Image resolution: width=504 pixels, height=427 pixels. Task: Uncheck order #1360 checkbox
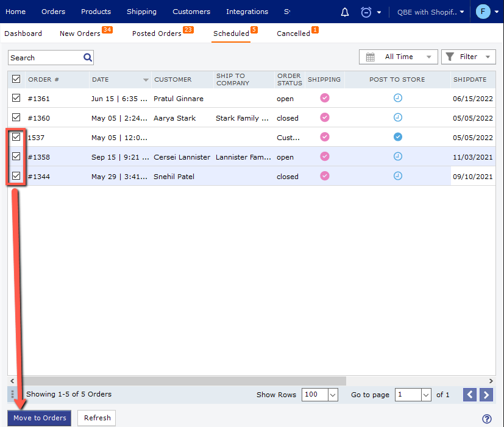click(16, 118)
